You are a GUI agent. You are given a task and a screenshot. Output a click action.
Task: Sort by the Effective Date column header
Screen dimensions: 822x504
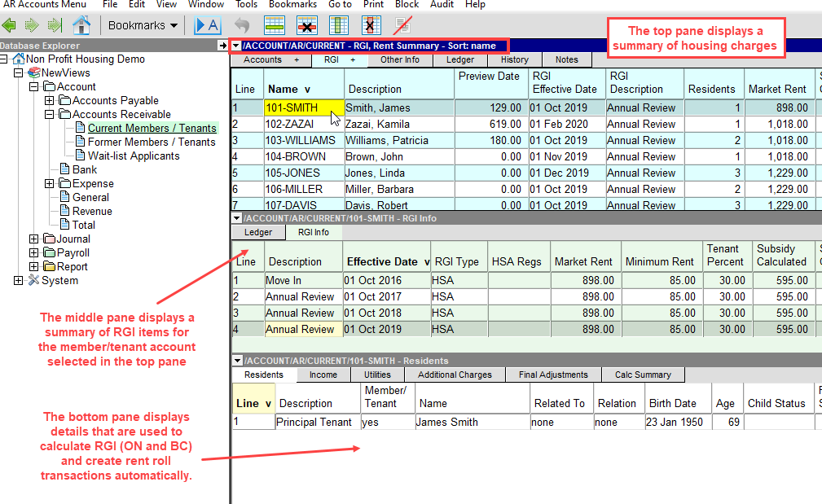click(383, 261)
